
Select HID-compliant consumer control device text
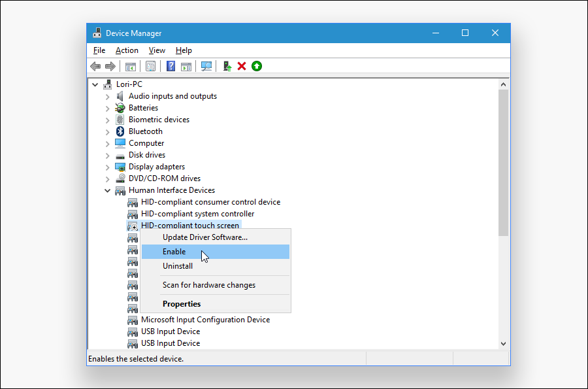click(211, 202)
